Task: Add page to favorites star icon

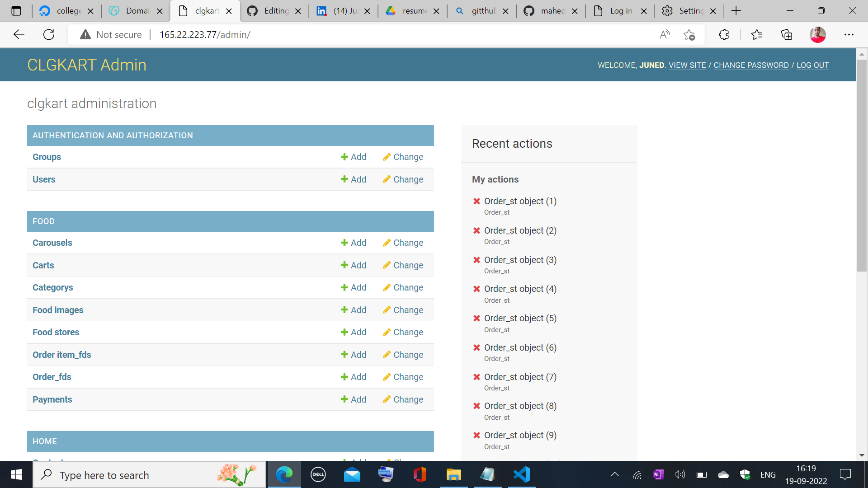Action: (x=689, y=35)
